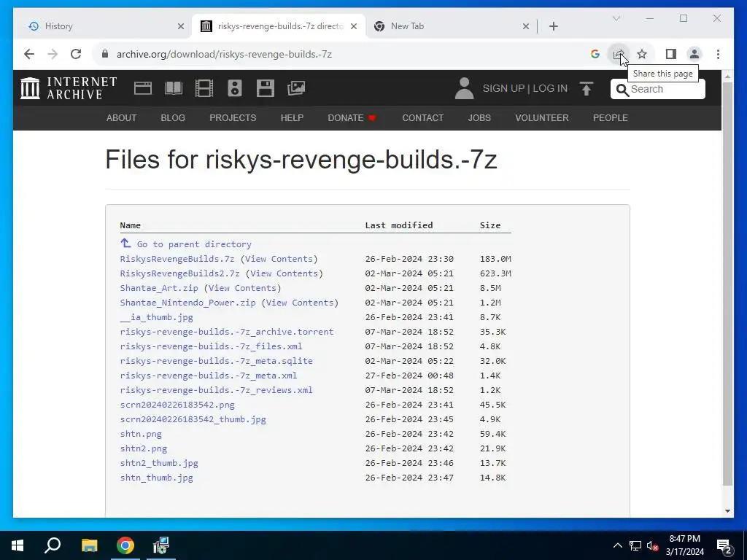Open the Chrome side panel
747x560 pixels.
point(671,54)
